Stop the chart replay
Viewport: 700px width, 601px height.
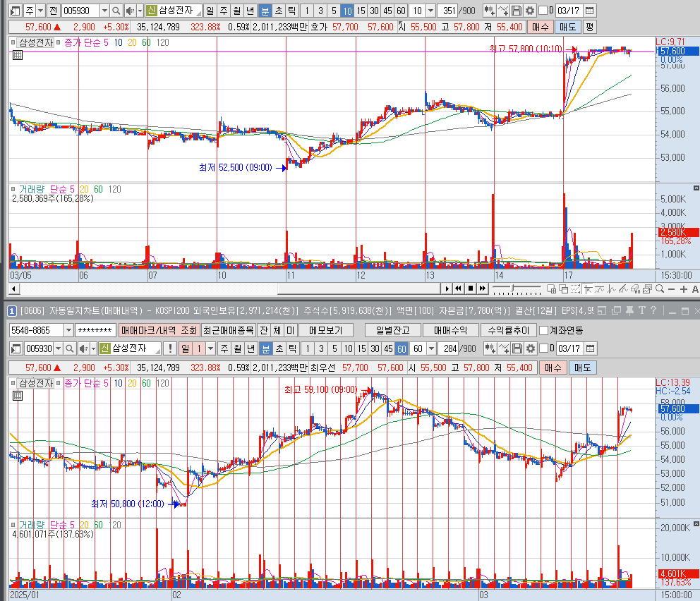point(470,289)
